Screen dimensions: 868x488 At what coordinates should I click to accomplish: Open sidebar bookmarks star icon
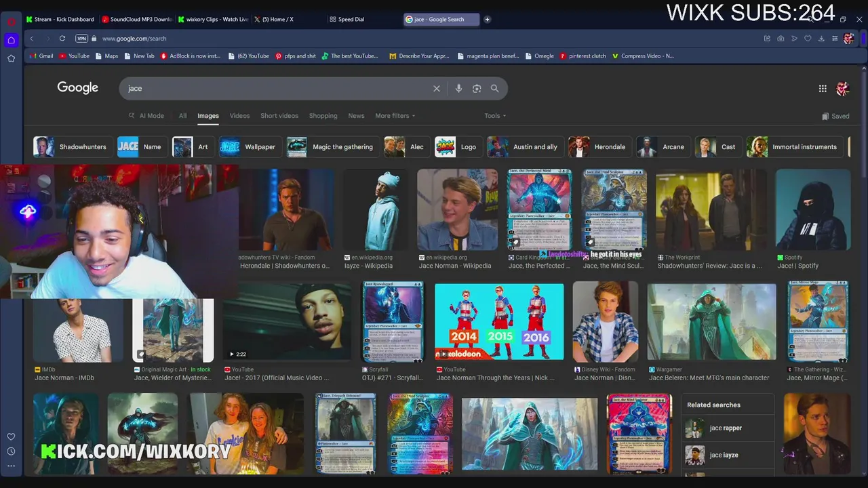tap(11, 58)
